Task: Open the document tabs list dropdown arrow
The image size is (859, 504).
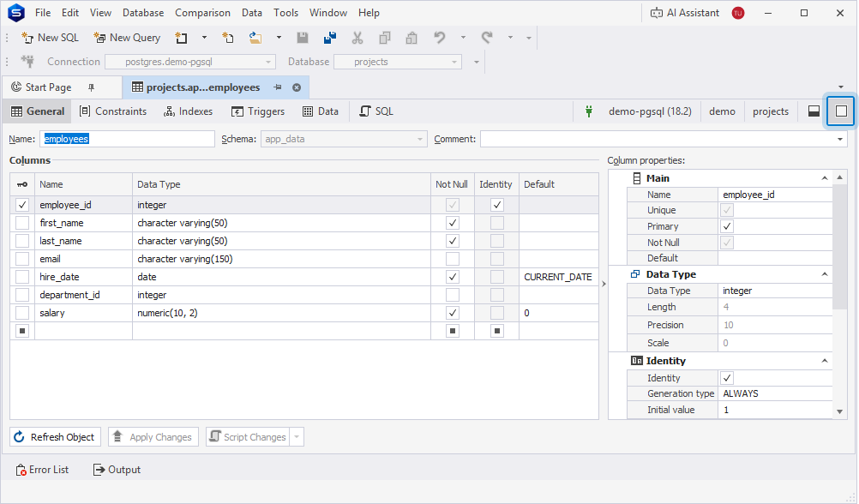Action: click(x=841, y=87)
